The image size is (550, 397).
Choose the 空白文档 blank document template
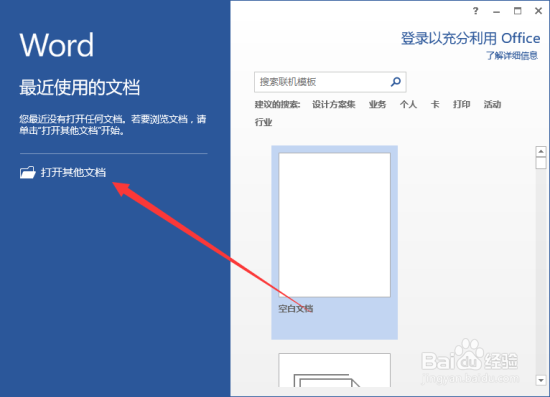[x=334, y=242]
